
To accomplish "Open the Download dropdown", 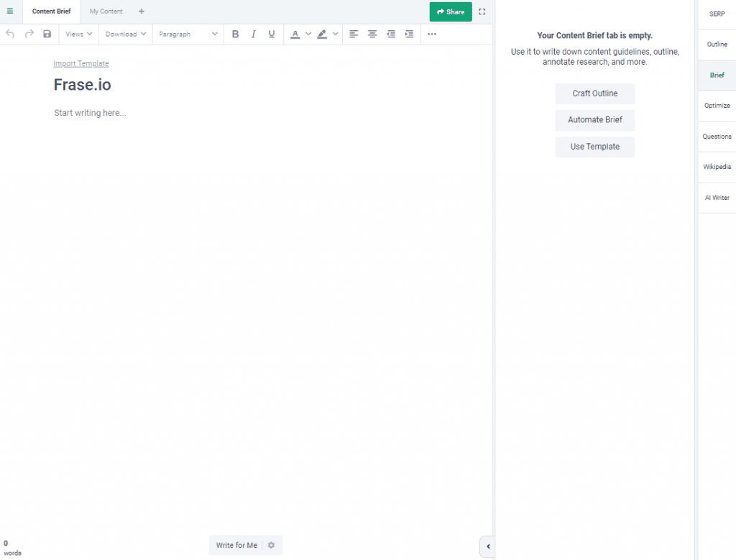I will pyautogui.click(x=126, y=34).
